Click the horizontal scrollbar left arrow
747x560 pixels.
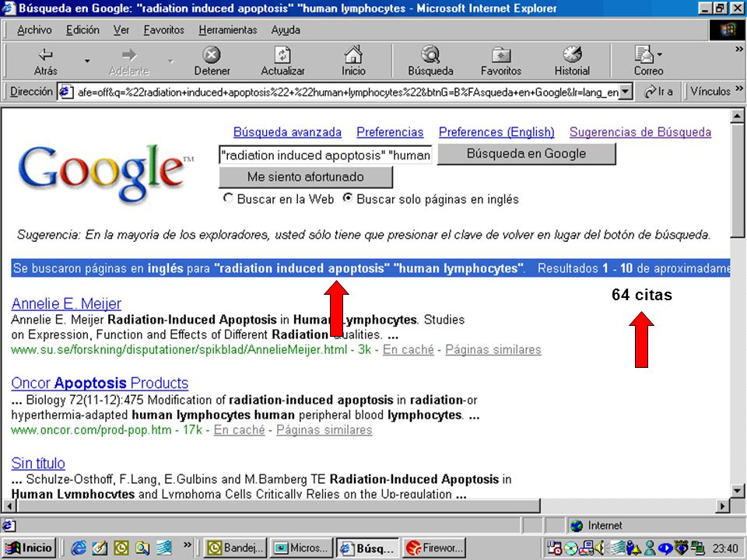9,506
